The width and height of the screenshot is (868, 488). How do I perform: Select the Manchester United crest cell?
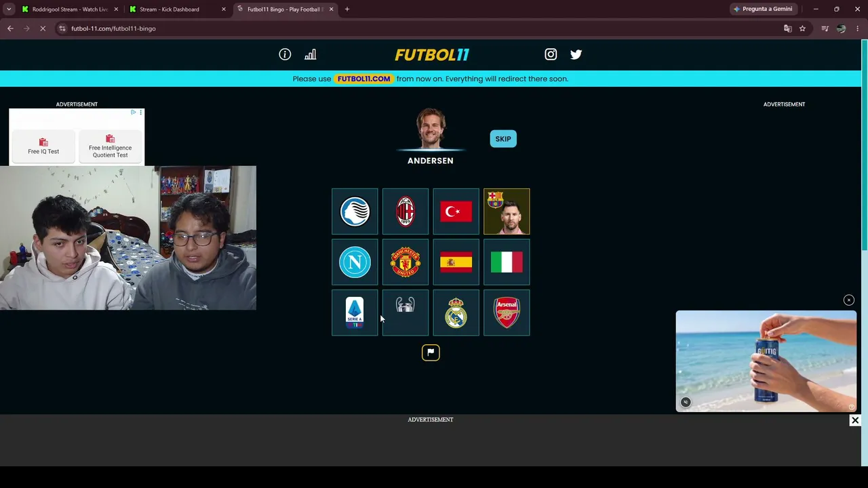406,262
